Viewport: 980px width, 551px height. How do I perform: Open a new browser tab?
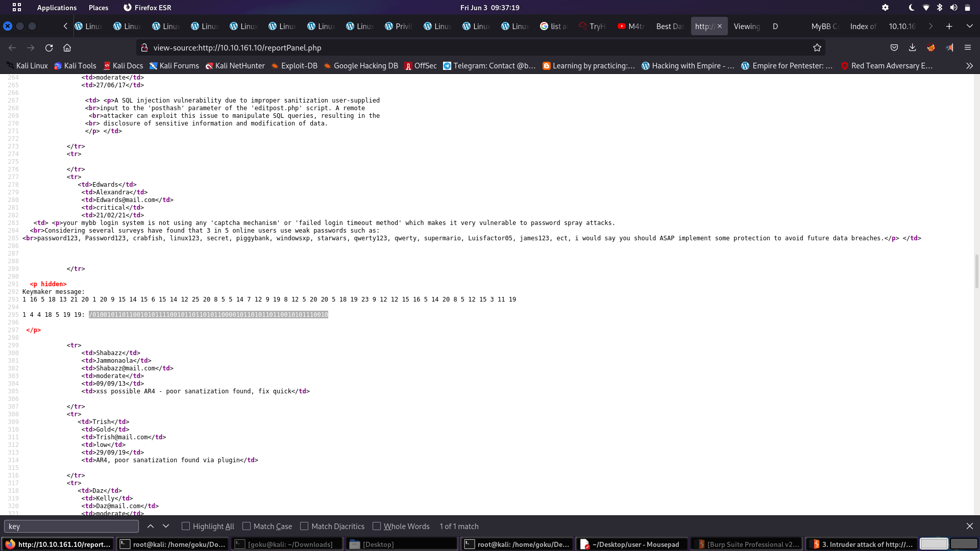(949, 26)
